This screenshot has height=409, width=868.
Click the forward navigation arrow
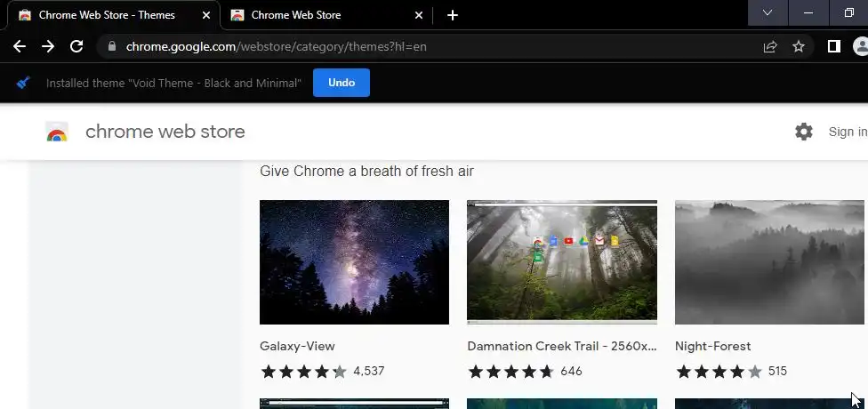pos(48,46)
